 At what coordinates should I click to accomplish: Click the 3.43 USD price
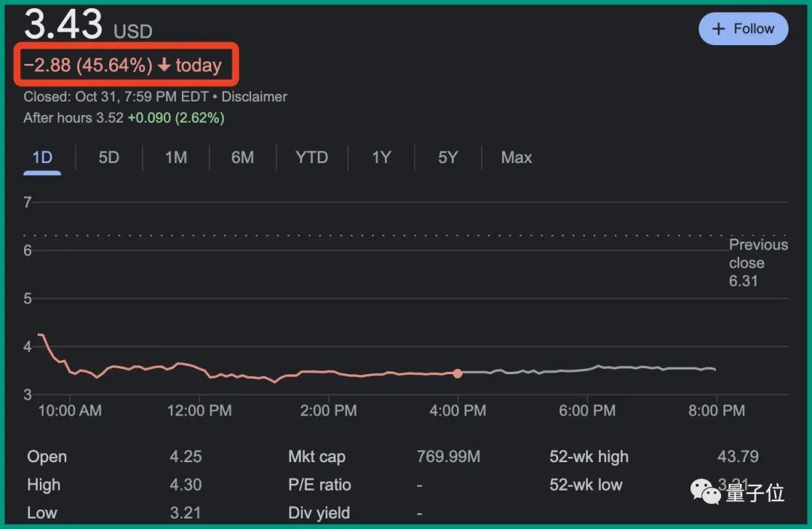(x=64, y=24)
